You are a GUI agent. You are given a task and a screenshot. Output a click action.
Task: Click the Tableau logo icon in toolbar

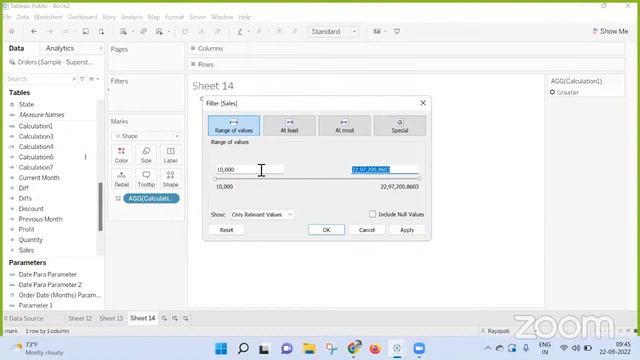12,31
